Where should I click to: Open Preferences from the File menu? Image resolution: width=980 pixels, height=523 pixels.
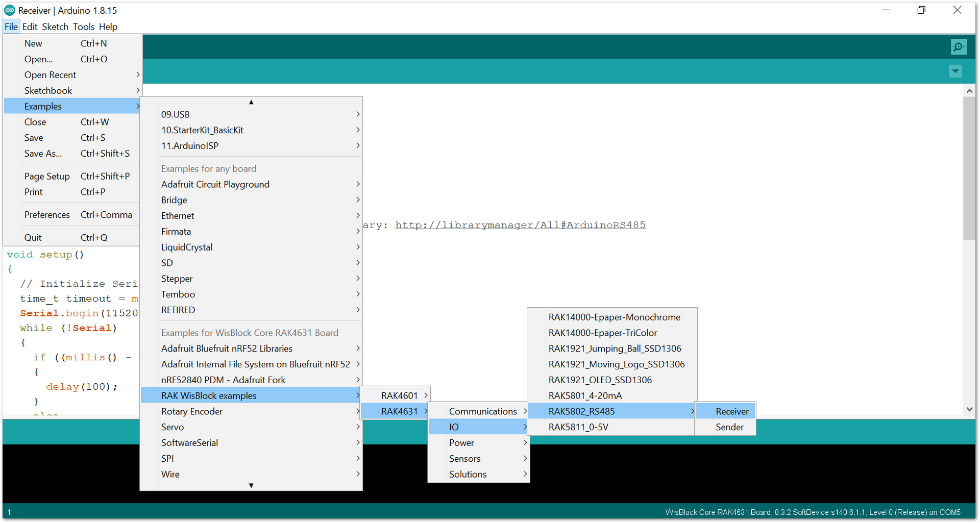pyautogui.click(x=72, y=215)
